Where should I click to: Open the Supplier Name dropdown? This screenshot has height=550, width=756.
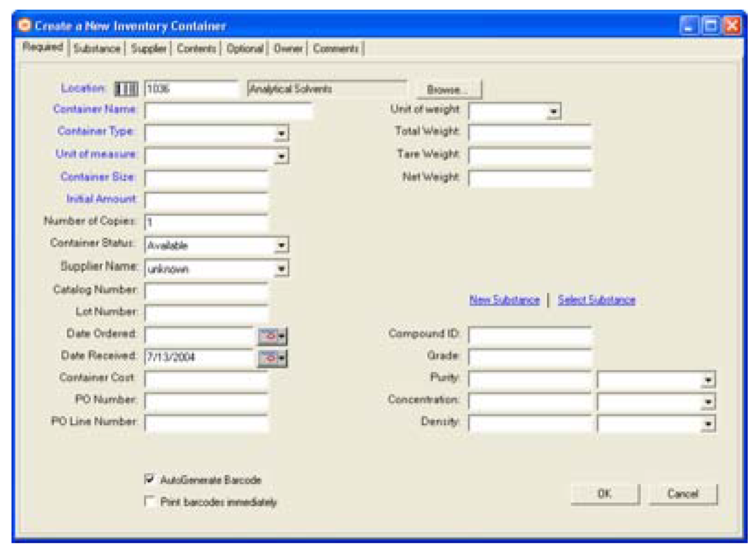coord(281,269)
